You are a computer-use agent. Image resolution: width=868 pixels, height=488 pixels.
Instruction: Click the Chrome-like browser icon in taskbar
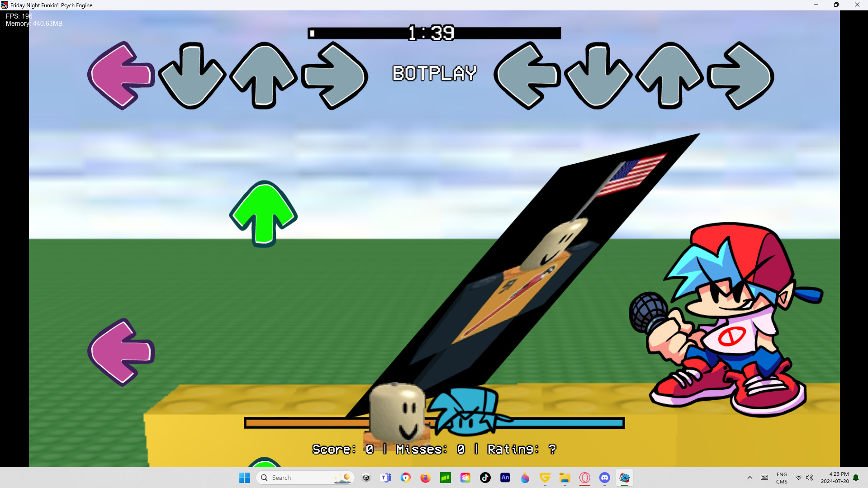pos(406,478)
